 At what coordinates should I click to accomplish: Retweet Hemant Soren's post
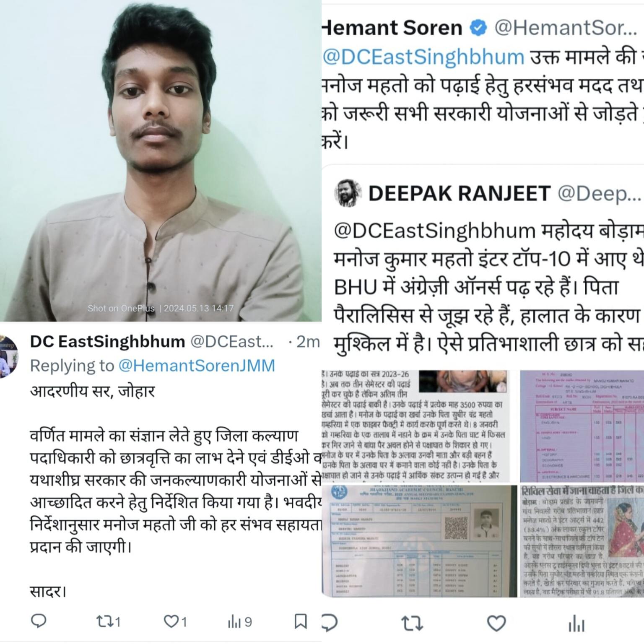(x=412, y=624)
